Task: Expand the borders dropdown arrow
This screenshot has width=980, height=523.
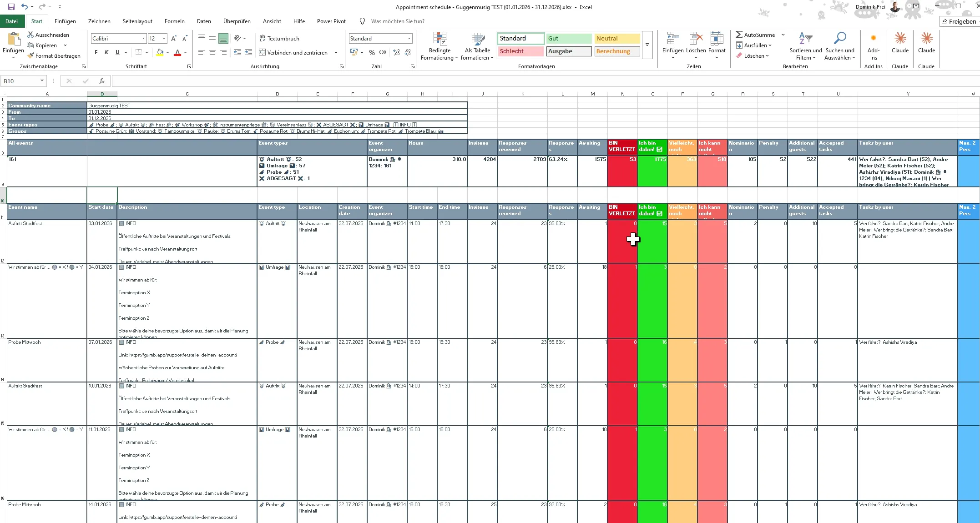Action: pyautogui.click(x=146, y=52)
